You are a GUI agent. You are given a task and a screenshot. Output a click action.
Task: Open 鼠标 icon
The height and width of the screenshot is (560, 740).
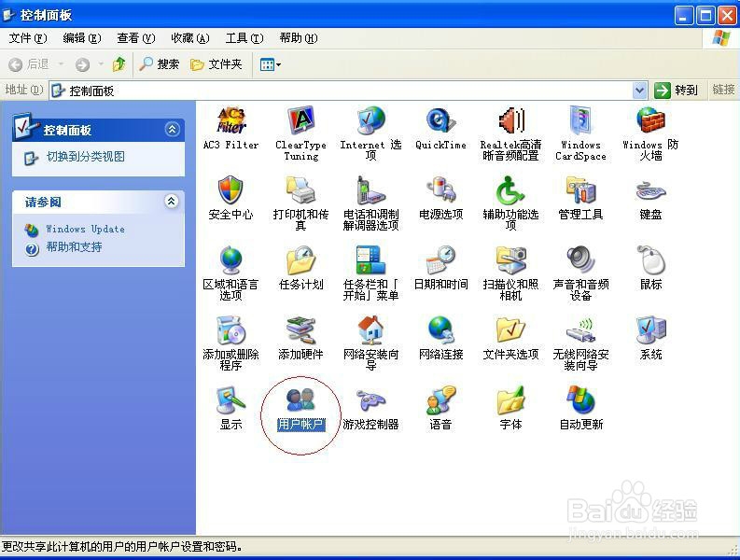click(651, 260)
